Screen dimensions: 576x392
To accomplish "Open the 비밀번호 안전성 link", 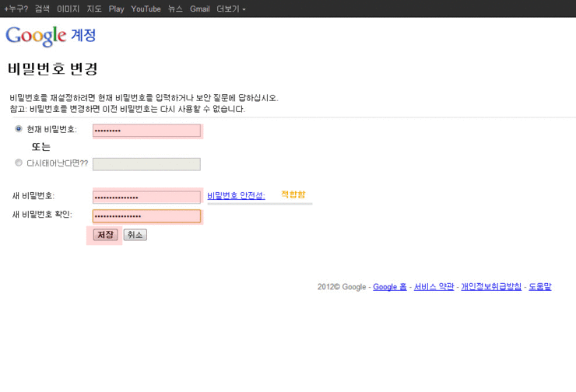I will (236, 196).
